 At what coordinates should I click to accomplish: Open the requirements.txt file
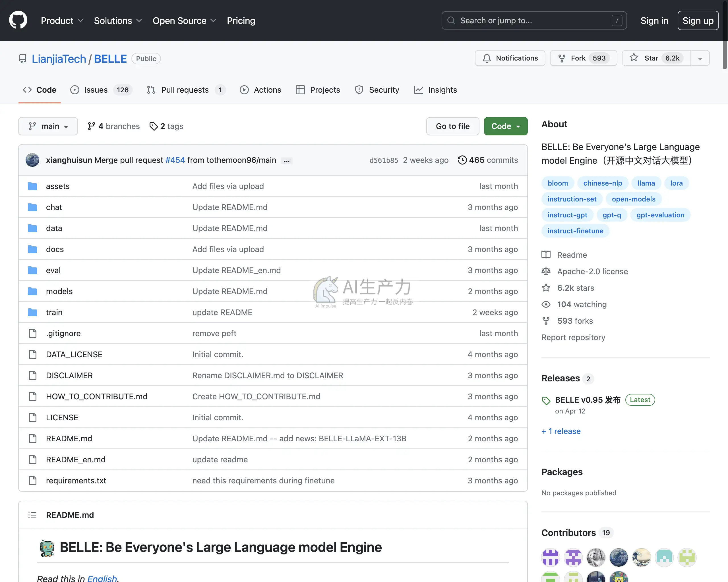(x=76, y=481)
